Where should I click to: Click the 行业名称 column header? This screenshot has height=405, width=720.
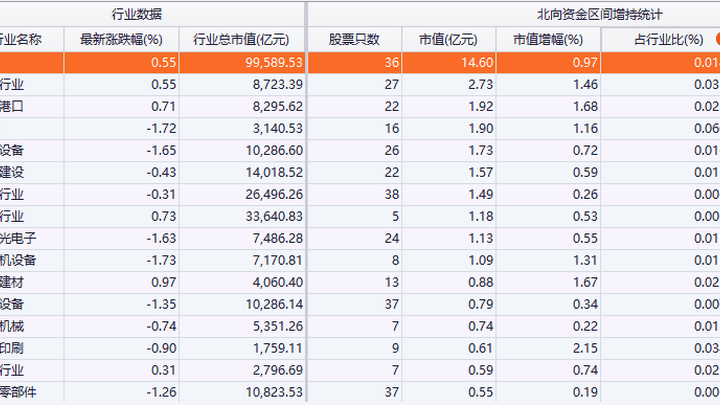(22, 39)
